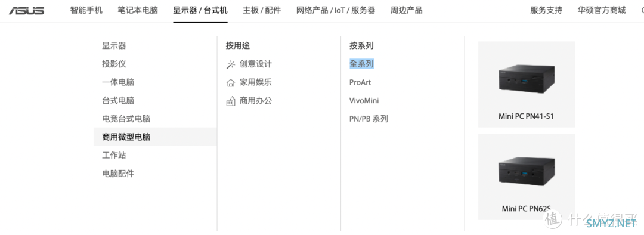Open the Mini PC PN41-S1 label
This screenshot has width=644, height=235.
(x=526, y=116)
